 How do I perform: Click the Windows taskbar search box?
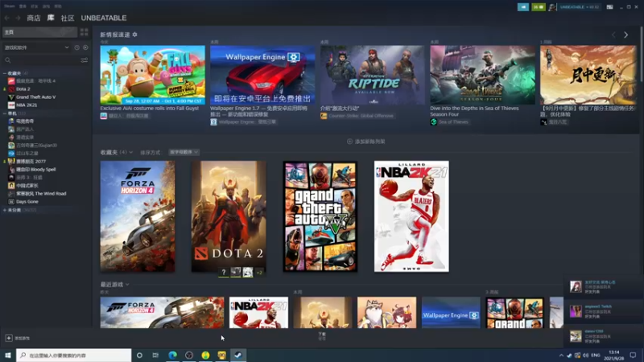click(x=74, y=355)
